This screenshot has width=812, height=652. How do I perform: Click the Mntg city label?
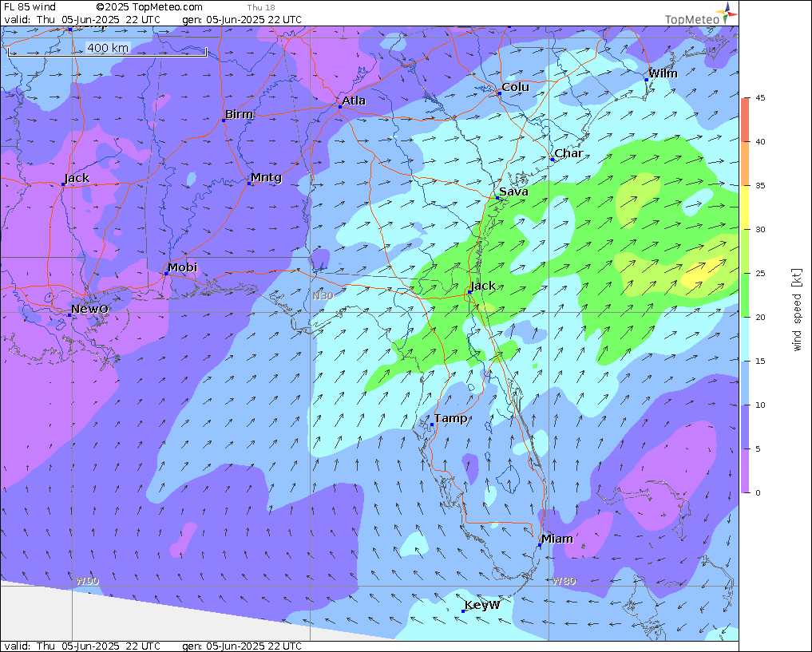point(266,177)
